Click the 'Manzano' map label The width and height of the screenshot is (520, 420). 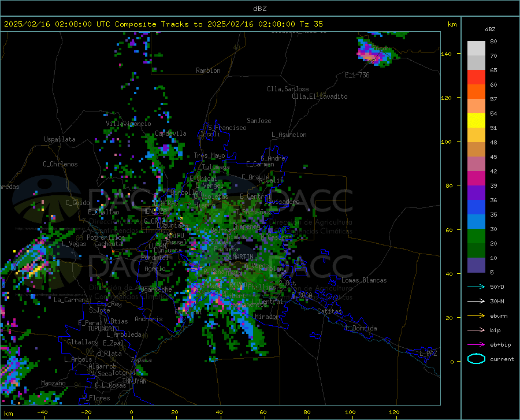tap(53, 383)
